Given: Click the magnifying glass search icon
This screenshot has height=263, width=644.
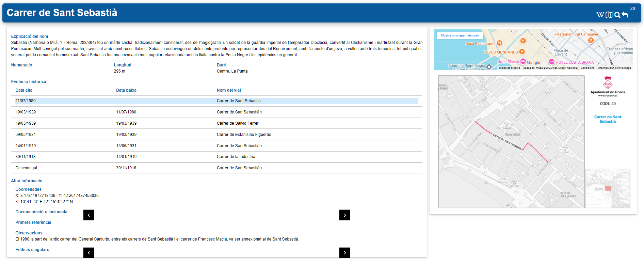Looking at the screenshot, I should (x=617, y=15).
